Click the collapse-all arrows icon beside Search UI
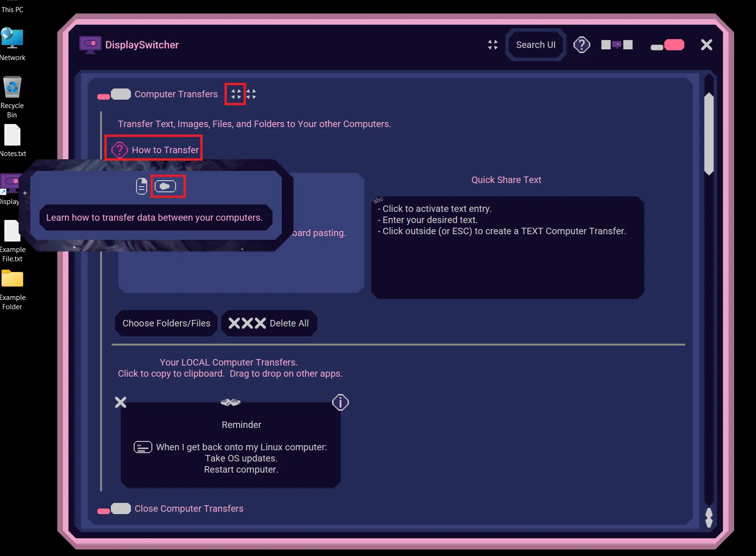 point(493,45)
